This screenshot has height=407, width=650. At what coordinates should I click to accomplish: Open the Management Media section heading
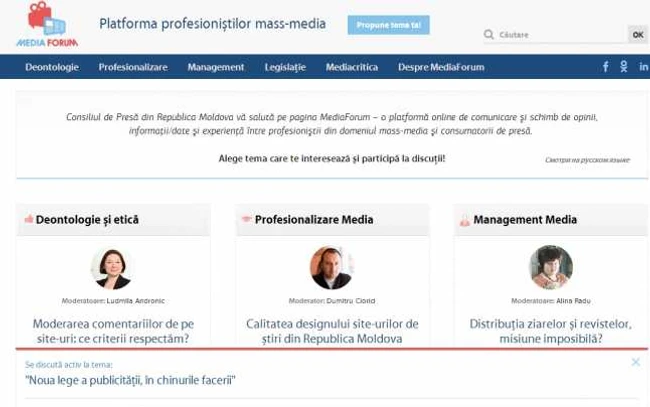pos(525,220)
